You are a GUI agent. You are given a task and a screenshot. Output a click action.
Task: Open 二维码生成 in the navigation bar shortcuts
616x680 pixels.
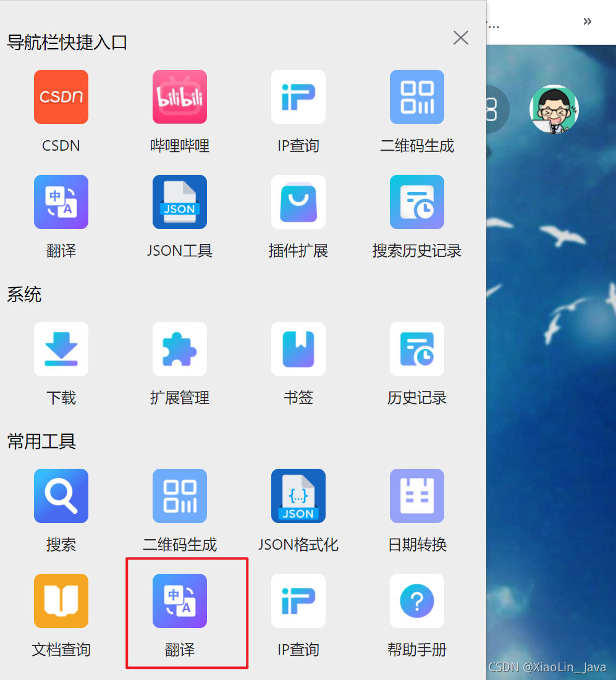417,97
